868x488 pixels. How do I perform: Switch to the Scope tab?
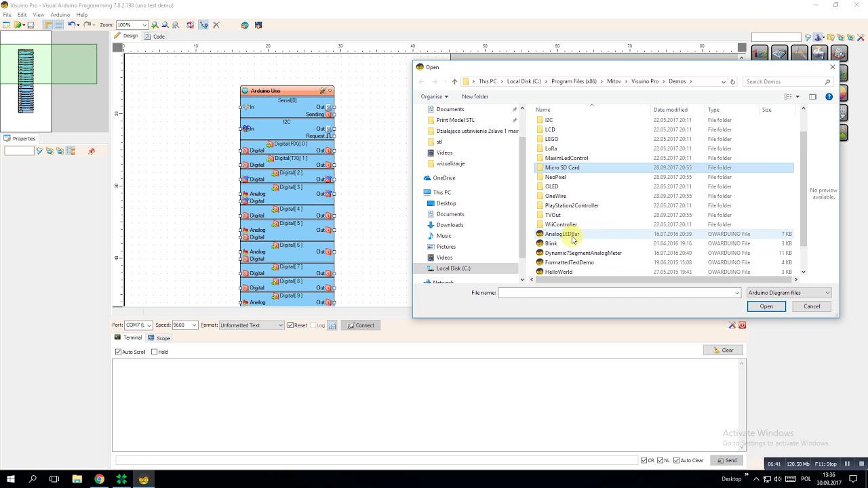click(160, 338)
